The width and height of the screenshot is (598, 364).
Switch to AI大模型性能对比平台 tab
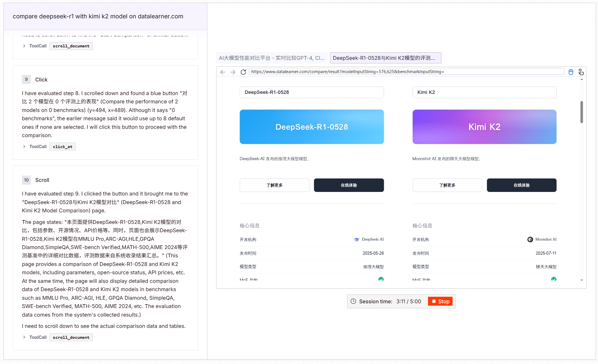pyautogui.click(x=272, y=58)
